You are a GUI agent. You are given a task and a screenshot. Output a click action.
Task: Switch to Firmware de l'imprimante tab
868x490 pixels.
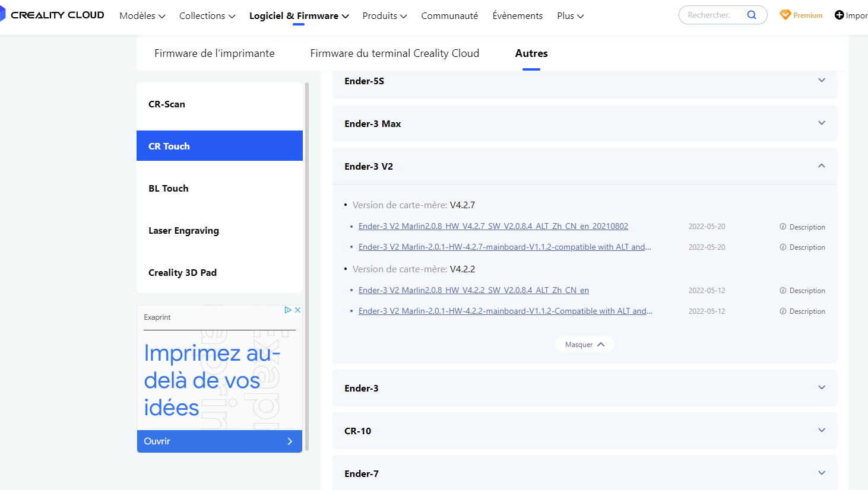click(214, 53)
